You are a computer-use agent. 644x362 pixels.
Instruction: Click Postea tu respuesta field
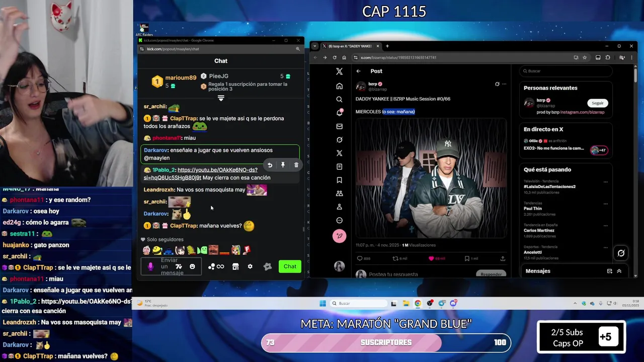click(x=393, y=275)
